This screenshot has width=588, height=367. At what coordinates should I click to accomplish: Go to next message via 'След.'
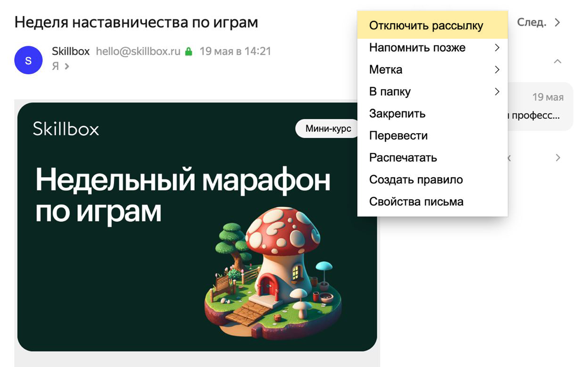click(x=532, y=22)
